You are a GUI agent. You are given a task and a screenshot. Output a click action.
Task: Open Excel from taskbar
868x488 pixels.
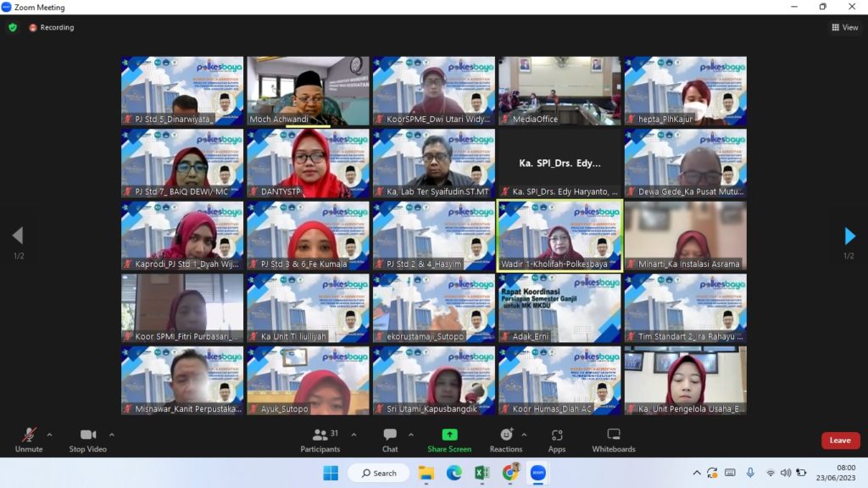(481, 473)
